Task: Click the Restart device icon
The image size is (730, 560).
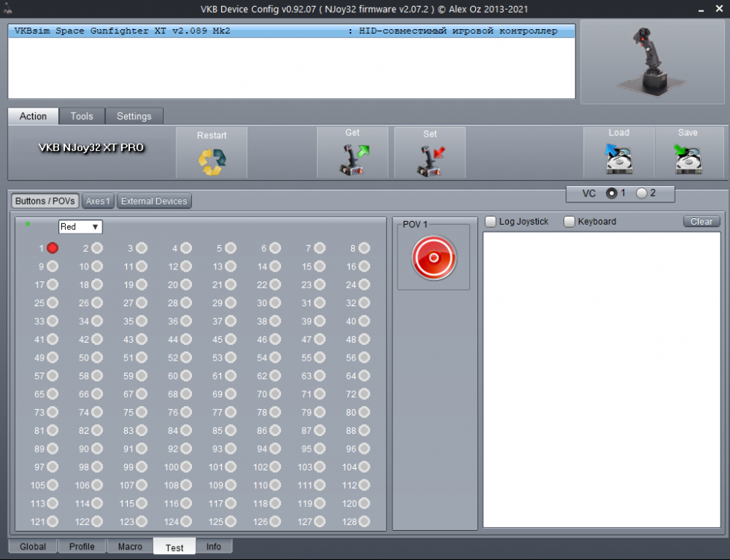Action: click(211, 158)
